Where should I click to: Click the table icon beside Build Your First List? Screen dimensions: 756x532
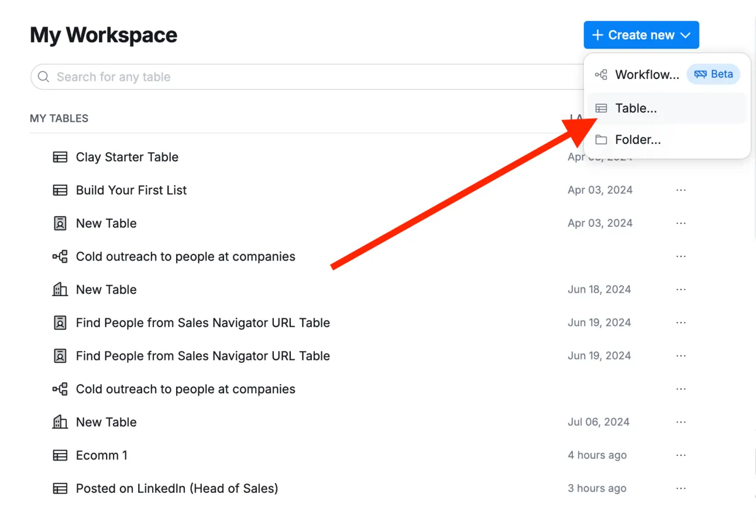coord(60,190)
